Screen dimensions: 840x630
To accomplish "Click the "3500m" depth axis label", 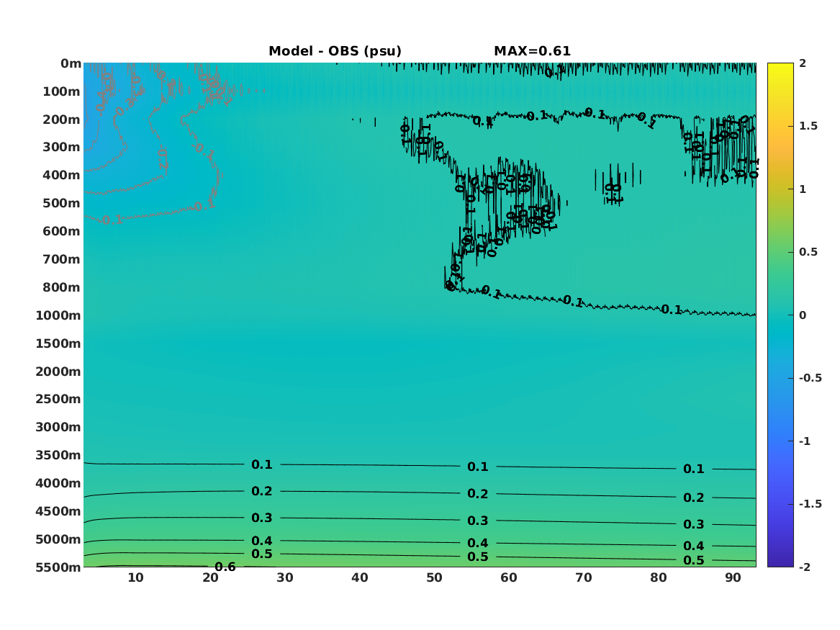I will 58,455.
